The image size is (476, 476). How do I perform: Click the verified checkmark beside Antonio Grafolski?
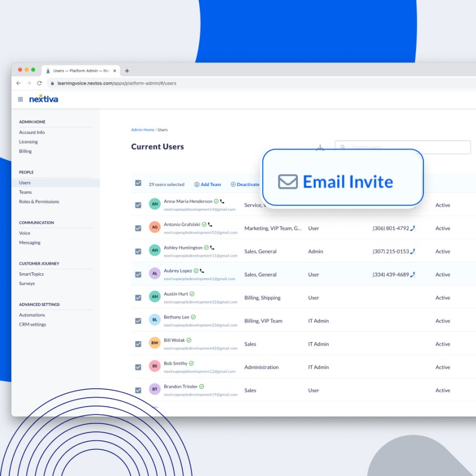tap(204, 225)
